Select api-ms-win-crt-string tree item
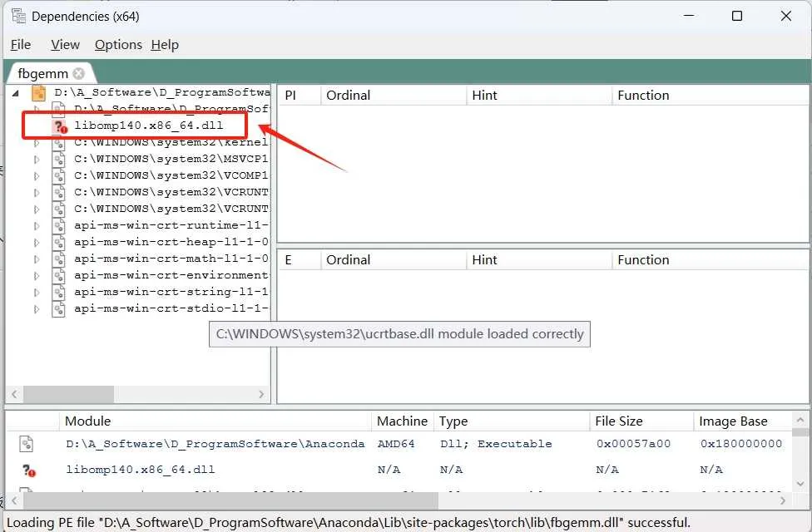This screenshot has width=812, height=532. [171, 292]
